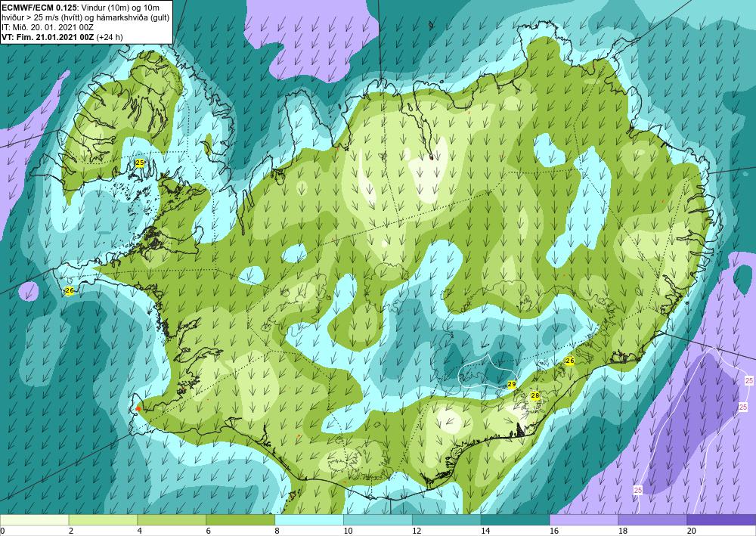Click the yellow "26" gust marker on western peninsula tip
756x536 pixels.
tap(70, 290)
